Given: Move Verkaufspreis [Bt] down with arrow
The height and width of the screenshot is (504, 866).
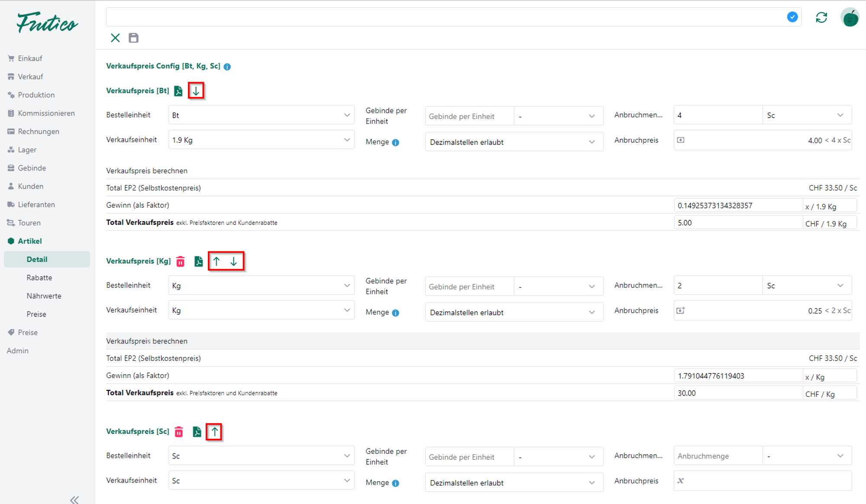Looking at the screenshot, I should (196, 91).
